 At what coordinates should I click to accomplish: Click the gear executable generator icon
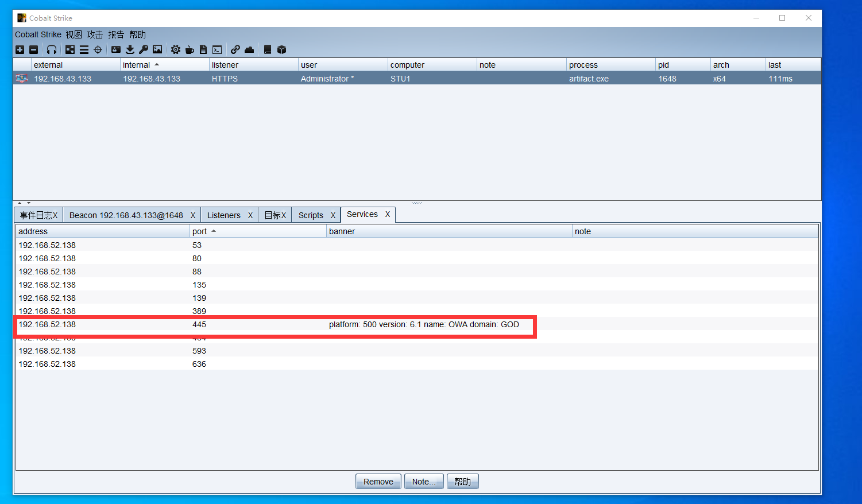click(176, 49)
